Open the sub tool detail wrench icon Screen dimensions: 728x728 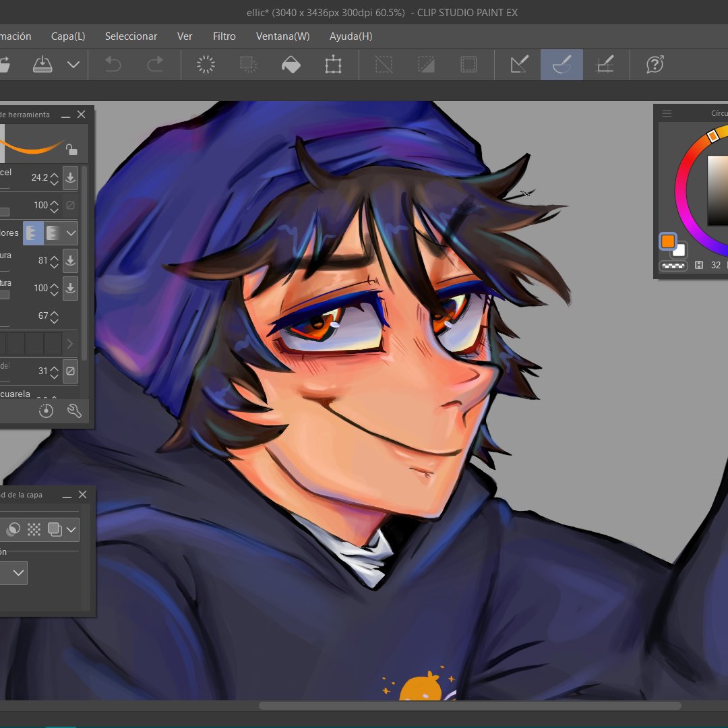74,411
